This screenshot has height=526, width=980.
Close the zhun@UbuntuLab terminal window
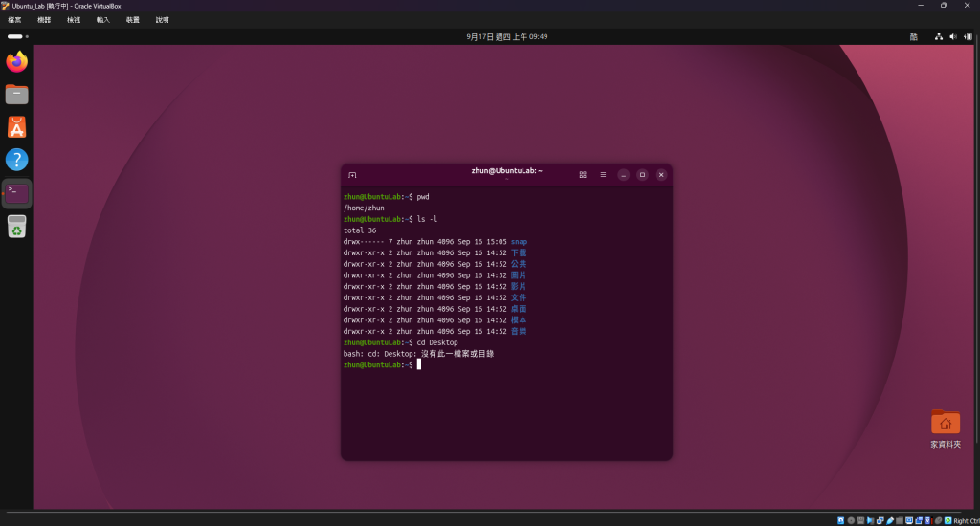[661, 175]
